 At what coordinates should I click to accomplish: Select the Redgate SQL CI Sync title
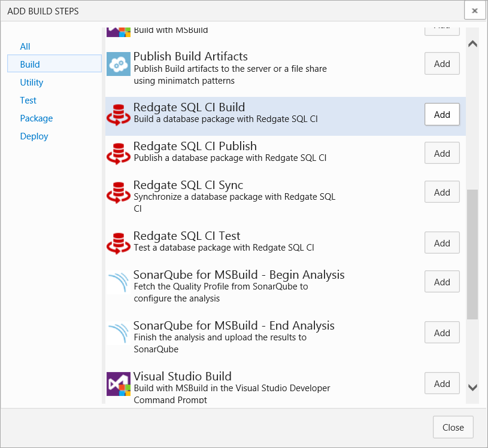coord(188,185)
